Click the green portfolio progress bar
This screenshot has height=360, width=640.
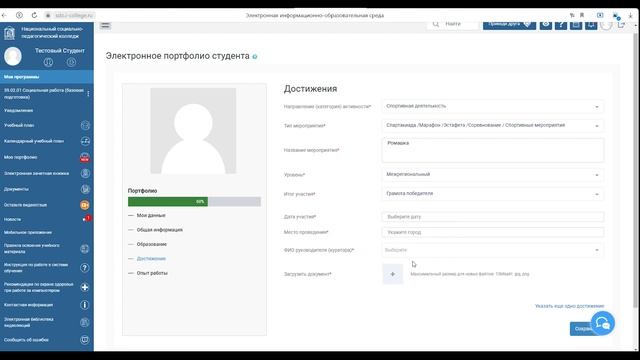coord(168,201)
